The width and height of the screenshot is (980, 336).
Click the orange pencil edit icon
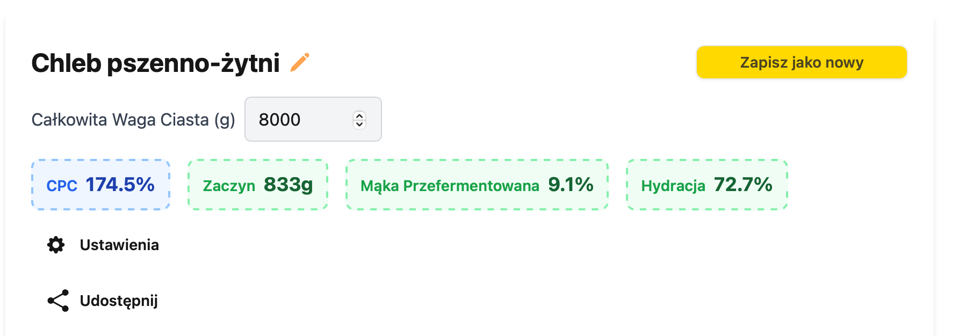point(300,62)
